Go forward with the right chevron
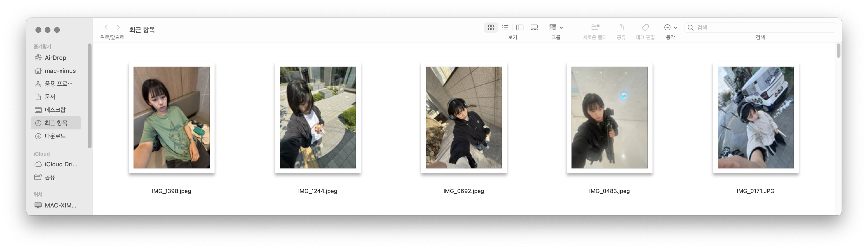 [x=118, y=27]
